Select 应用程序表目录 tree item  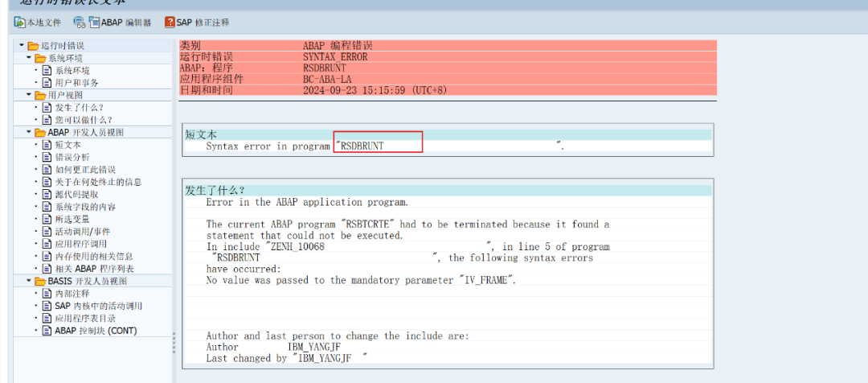(x=85, y=318)
